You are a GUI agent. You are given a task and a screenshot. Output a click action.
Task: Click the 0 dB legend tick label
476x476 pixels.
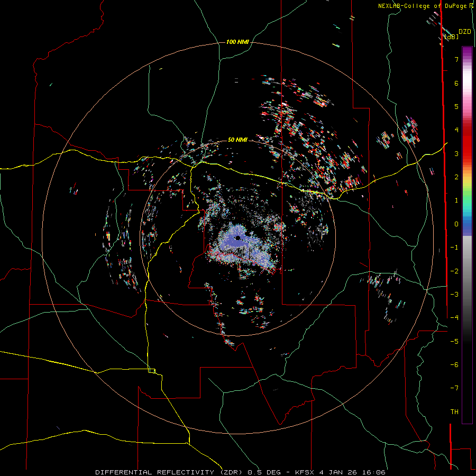[456, 224]
